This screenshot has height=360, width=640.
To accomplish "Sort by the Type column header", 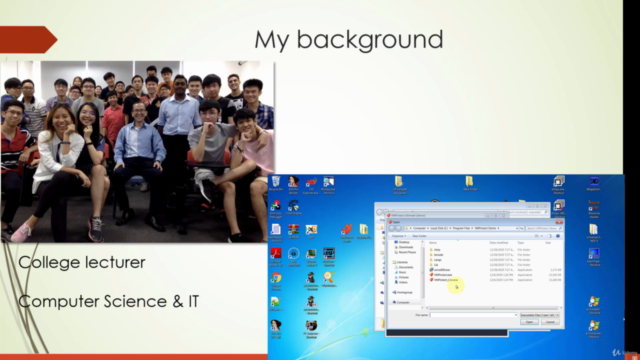I will click(521, 242).
